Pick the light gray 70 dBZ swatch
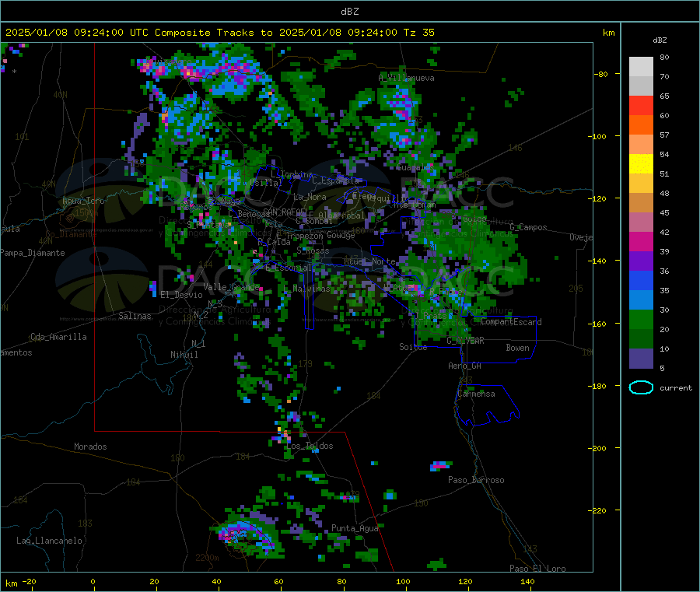Screen dimensions: 700x592 click(x=641, y=67)
